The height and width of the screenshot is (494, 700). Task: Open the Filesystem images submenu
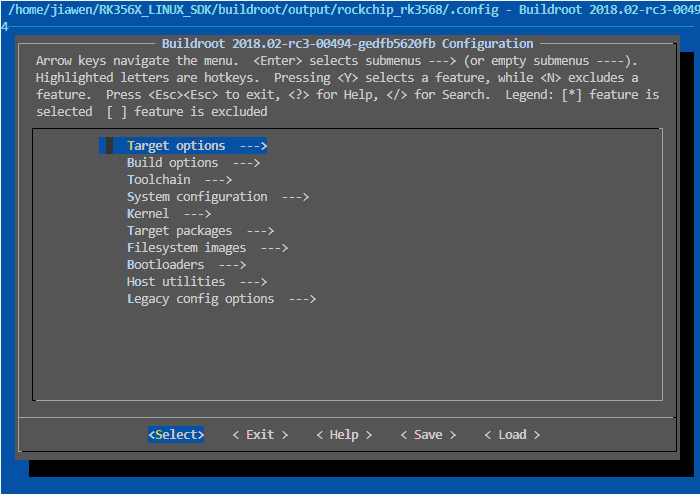208,247
